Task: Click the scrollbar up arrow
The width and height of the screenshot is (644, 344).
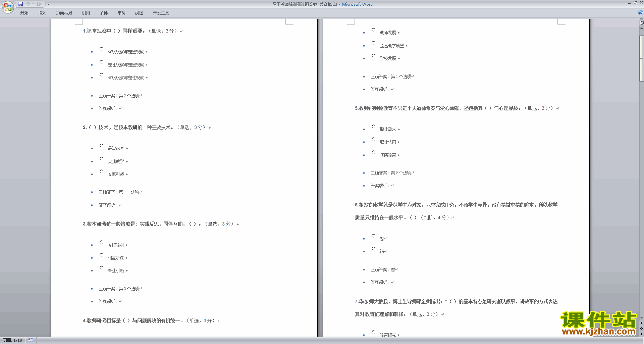Action: pos(641,28)
